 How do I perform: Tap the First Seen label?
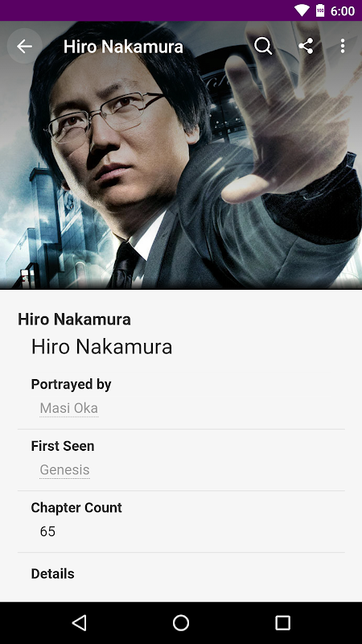click(63, 446)
